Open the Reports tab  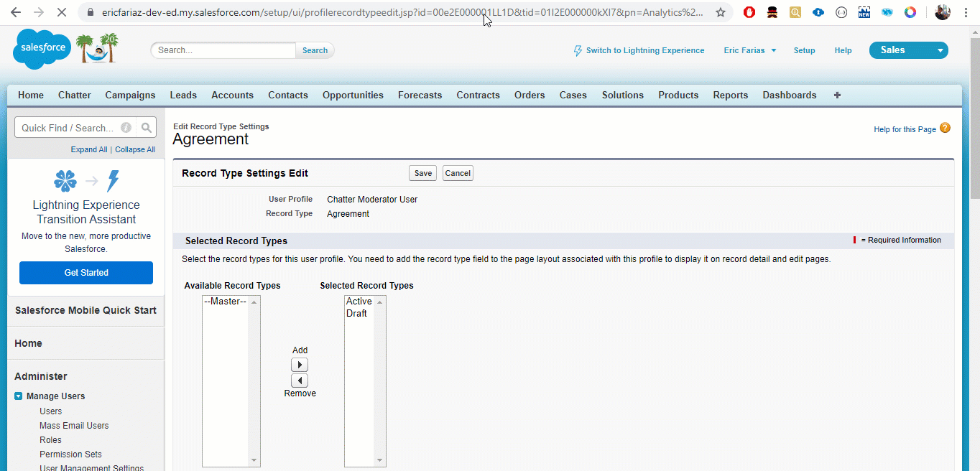(x=731, y=95)
